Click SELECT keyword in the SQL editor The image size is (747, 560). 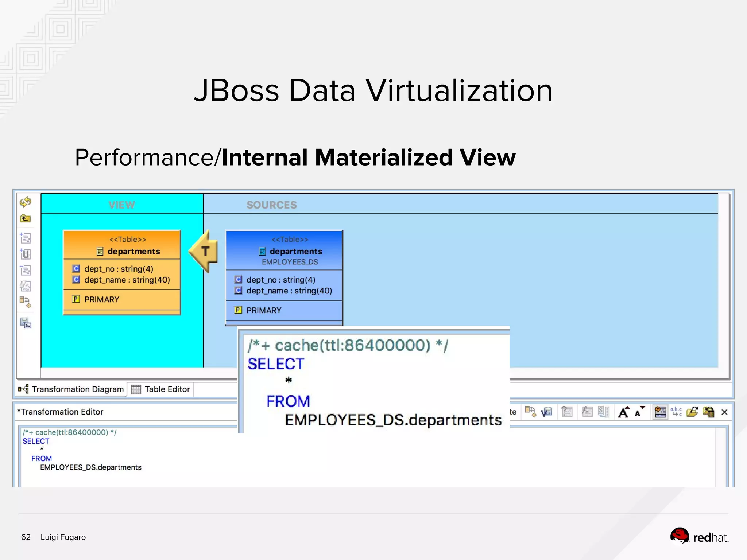[36, 441]
